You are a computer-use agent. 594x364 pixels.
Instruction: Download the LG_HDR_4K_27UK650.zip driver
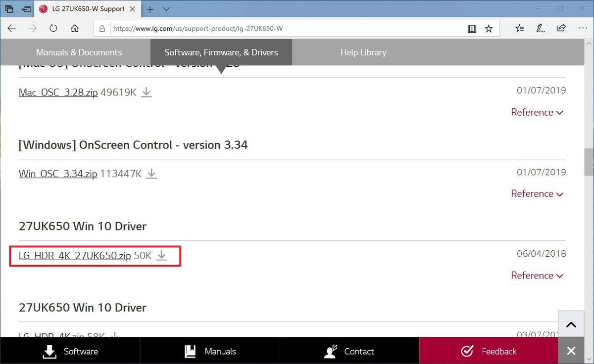coord(161,256)
